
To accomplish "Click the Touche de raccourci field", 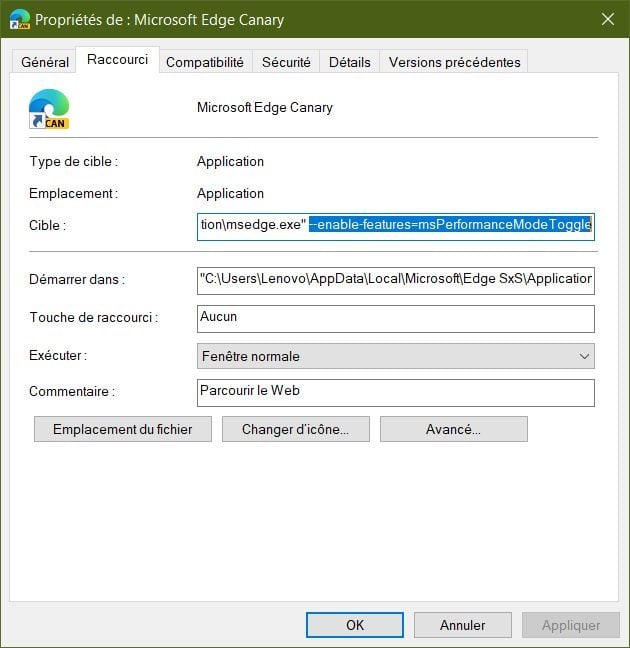I will pyautogui.click(x=396, y=319).
